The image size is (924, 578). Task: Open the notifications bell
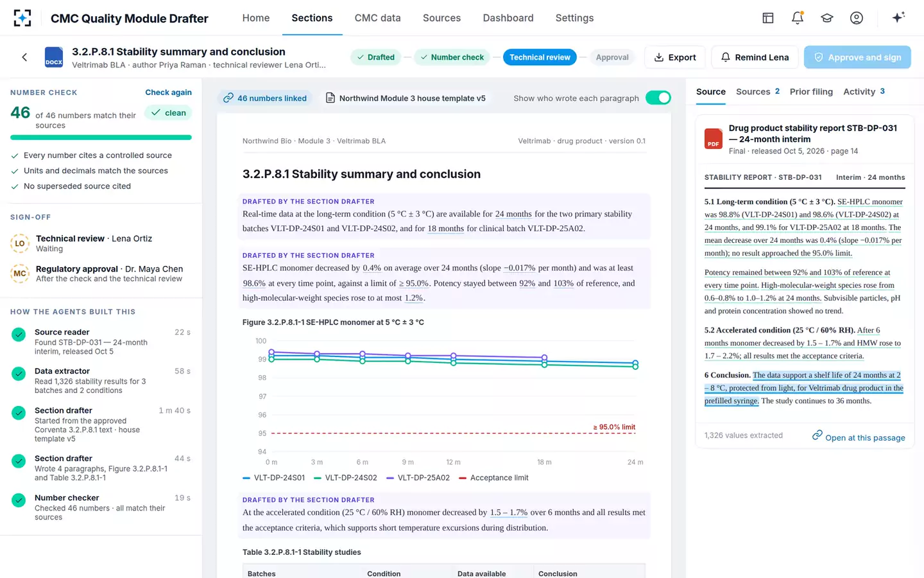tap(798, 18)
